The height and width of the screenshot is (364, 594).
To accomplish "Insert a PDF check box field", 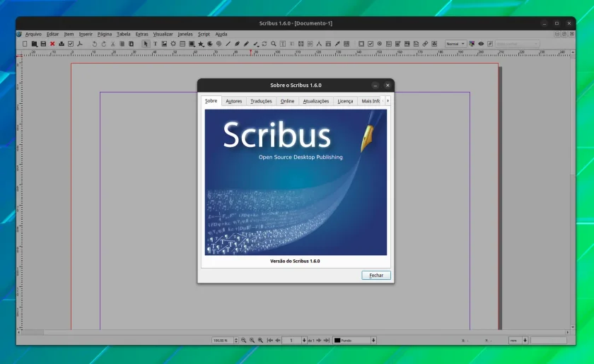I will pos(371,44).
